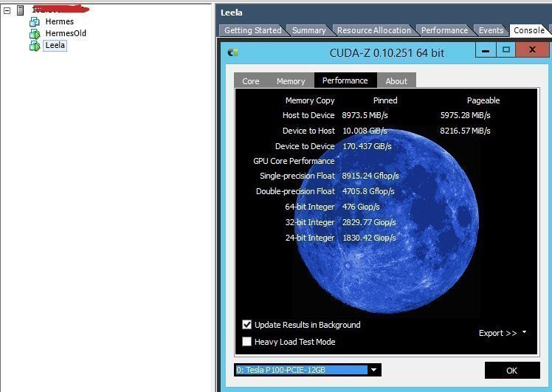
Task: Open the Tesla P100-PCIE-12GB device dropdown
Action: (374, 370)
